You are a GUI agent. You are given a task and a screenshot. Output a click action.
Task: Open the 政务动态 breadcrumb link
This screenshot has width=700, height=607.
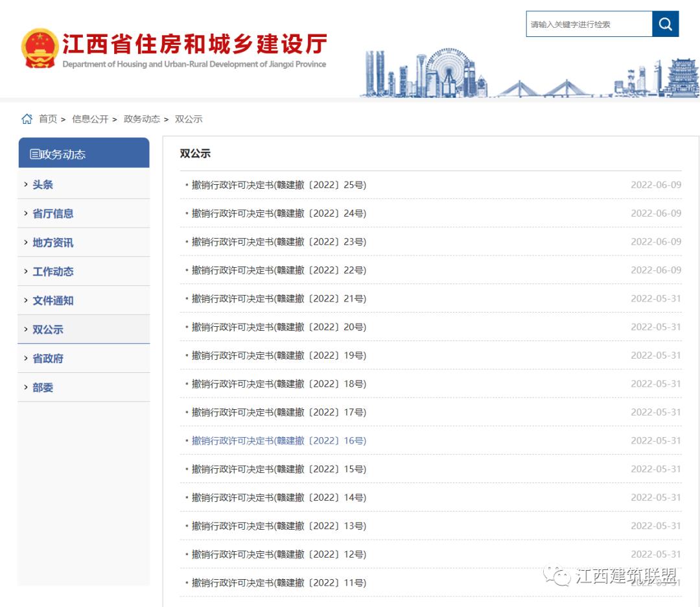pyautogui.click(x=143, y=119)
